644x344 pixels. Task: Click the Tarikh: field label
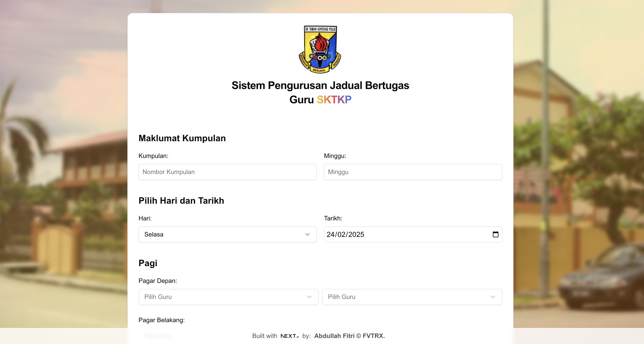333,218
